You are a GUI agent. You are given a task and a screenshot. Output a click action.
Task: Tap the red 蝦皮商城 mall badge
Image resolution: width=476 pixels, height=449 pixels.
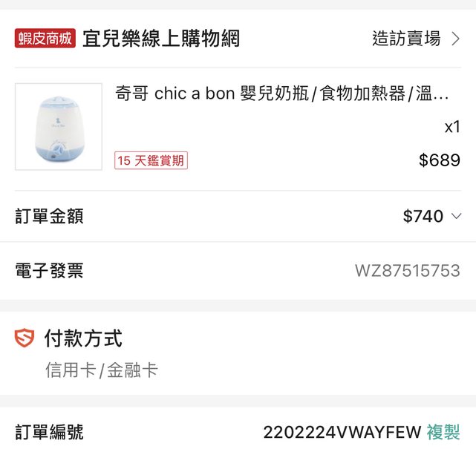(x=45, y=39)
